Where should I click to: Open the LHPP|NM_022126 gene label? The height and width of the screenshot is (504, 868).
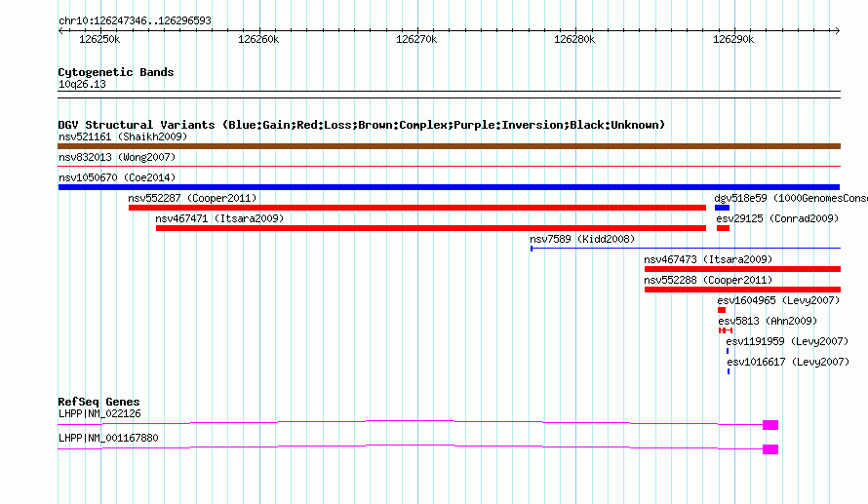pyautogui.click(x=99, y=413)
